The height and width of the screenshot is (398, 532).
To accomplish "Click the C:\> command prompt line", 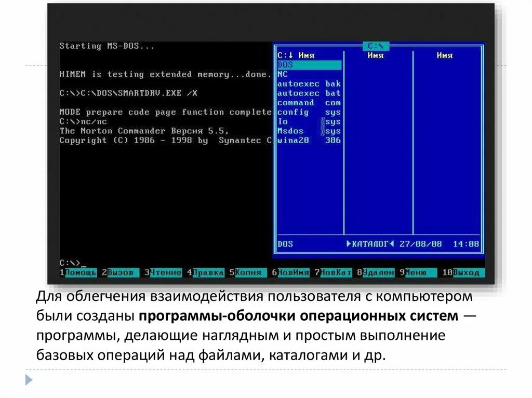I will coord(73,263).
